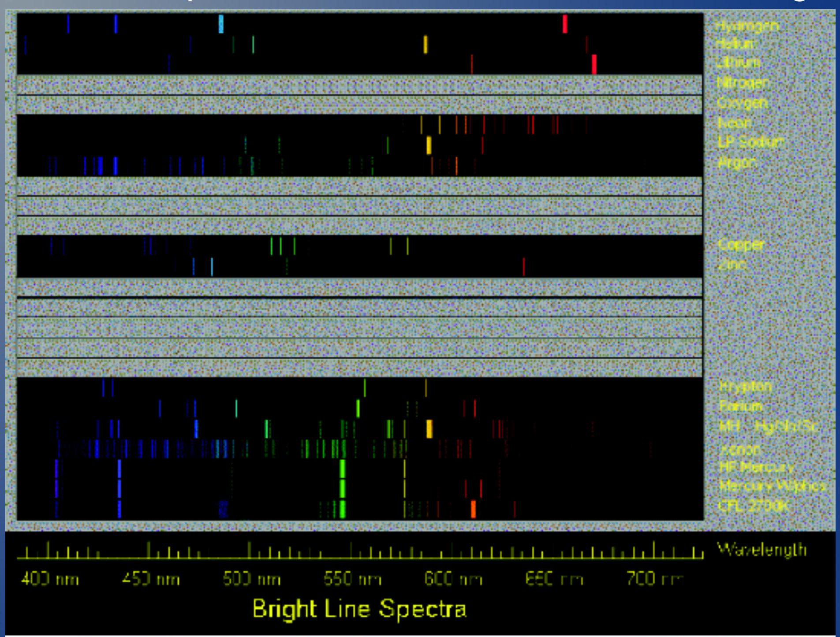Click the 550 nm scale label
Image resolution: width=840 pixels, height=637 pixels.
[x=352, y=579]
